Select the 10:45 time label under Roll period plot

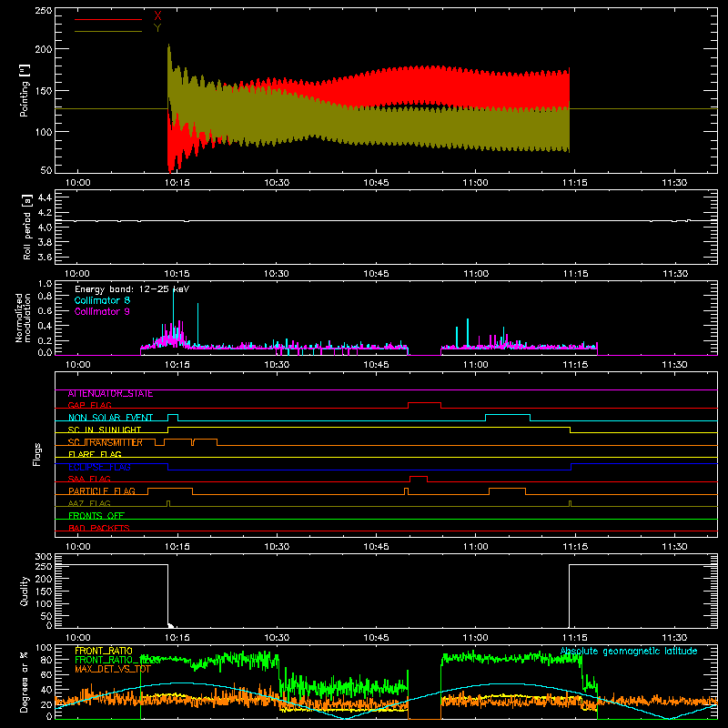coord(376,274)
